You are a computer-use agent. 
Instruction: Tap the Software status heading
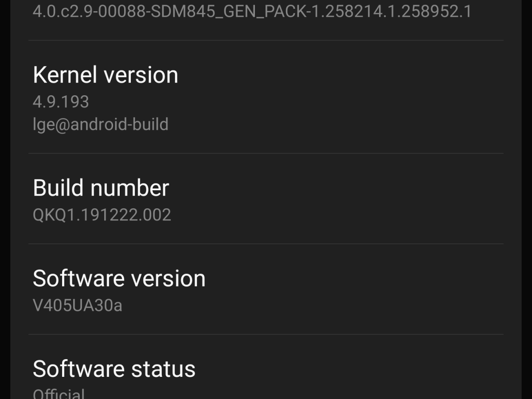[x=114, y=369]
